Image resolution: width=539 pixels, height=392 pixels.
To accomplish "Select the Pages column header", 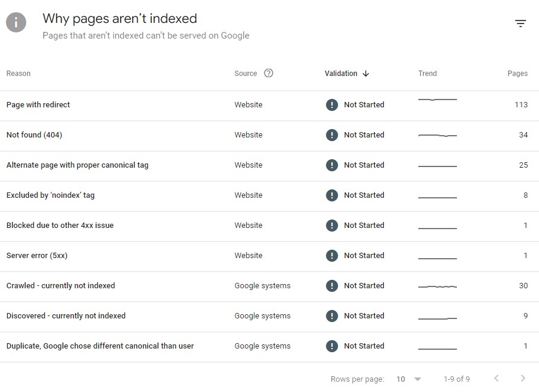I will (518, 73).
